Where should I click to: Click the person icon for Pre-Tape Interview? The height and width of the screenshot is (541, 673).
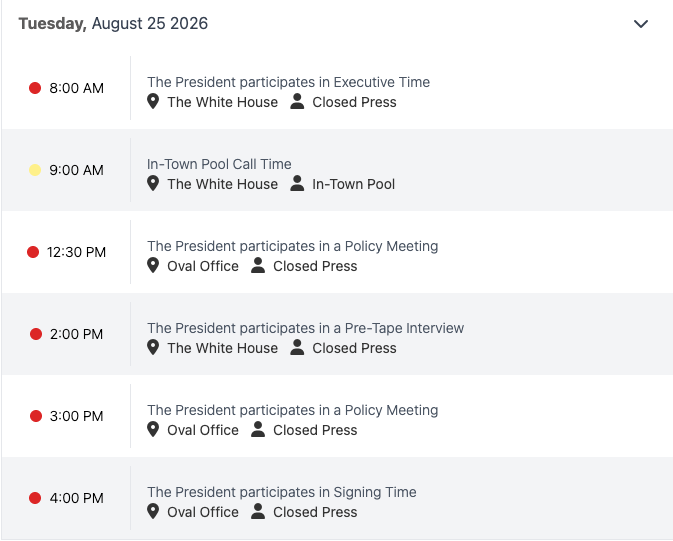pyautogui.click(x=297, y=347)
